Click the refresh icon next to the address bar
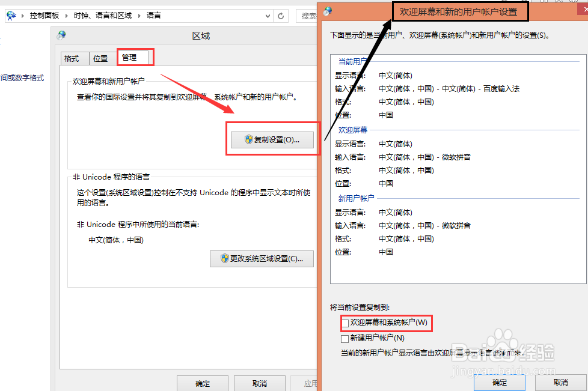The height and width of the screenshot is (391, 588). coord(281,16)
